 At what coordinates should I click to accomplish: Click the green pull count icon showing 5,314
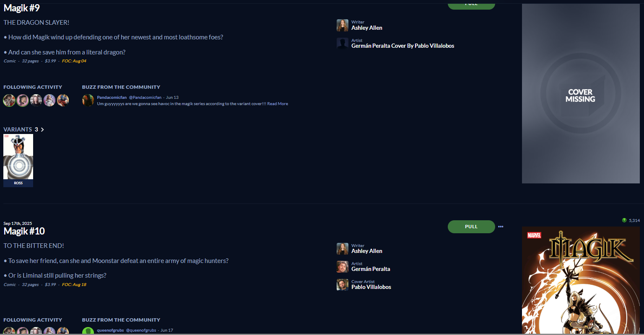[x=624, y=220]
